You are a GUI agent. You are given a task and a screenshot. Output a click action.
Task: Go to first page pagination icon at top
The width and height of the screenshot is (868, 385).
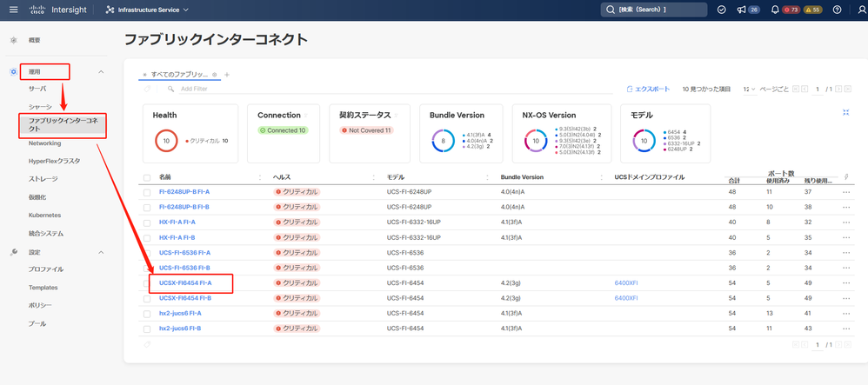[796, 89]
